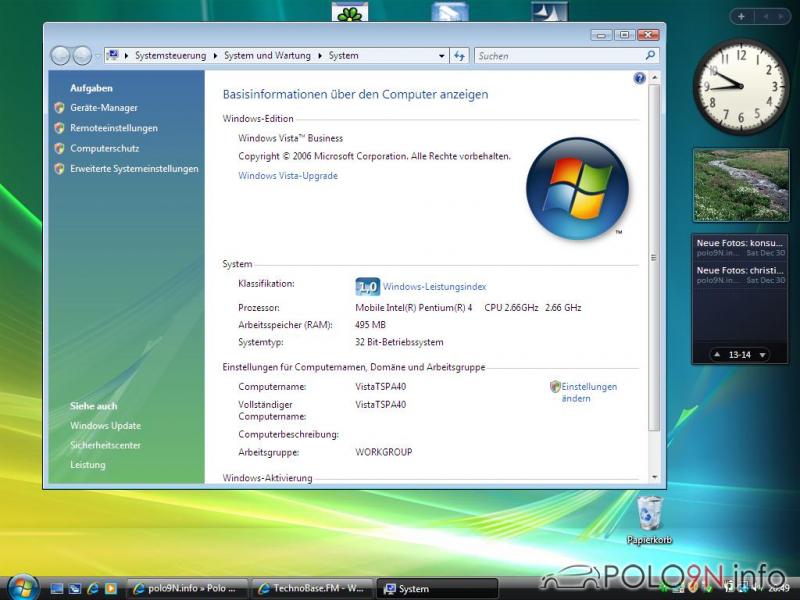
Task: Click the shield icon beside Erweiterte Systemeinstellungen
Action: click(59, 169)
